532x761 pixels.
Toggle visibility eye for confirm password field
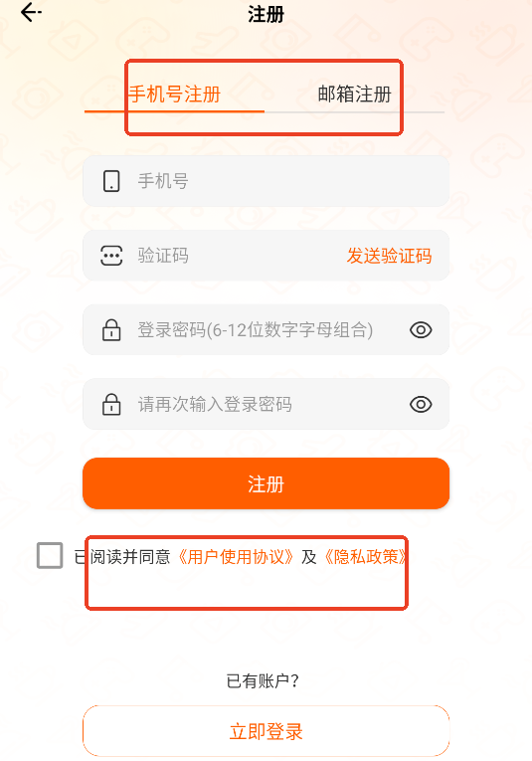[421, 404]
